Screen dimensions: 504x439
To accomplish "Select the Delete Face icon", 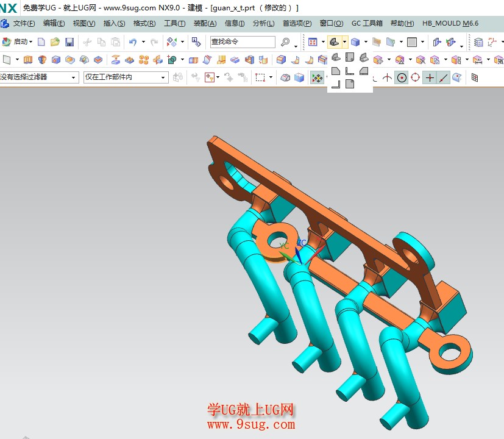I will [421, 60].
